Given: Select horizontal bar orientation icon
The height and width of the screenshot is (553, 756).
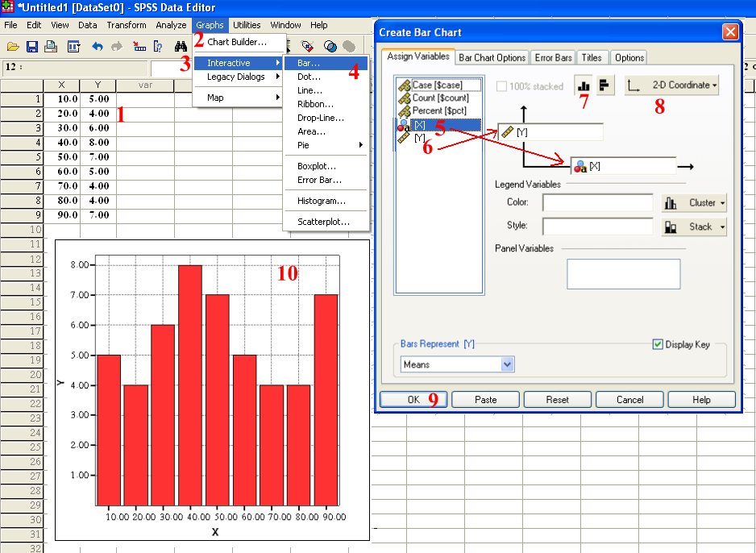Looking at the screenshot, I should [605, 85].
